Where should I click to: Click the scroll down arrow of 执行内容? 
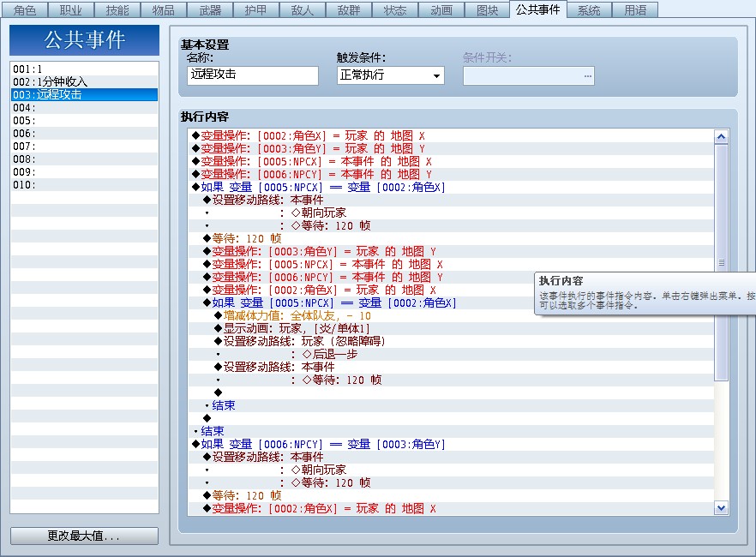click(x=722, y=507)
